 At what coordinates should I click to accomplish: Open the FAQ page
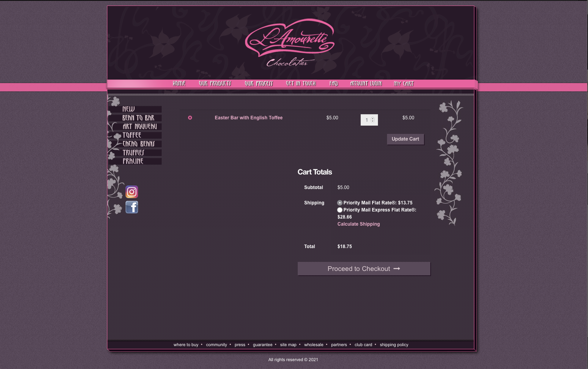pos(334,83)
